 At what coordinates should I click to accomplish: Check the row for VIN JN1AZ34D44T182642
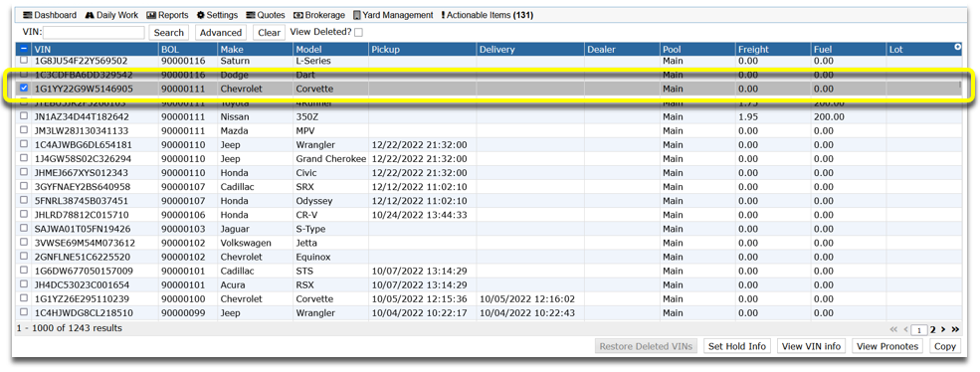click(x=24, y=116)
